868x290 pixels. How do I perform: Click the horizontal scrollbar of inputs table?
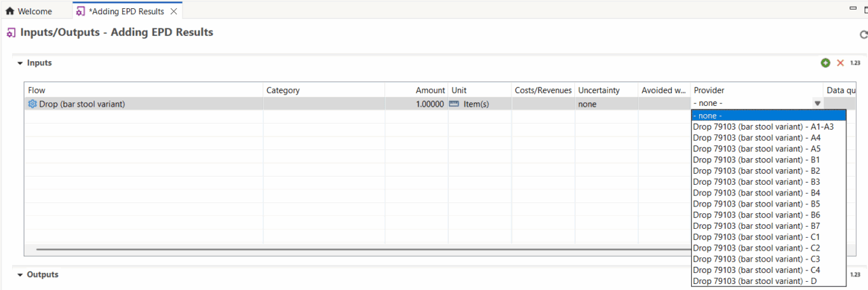[363, 249]
